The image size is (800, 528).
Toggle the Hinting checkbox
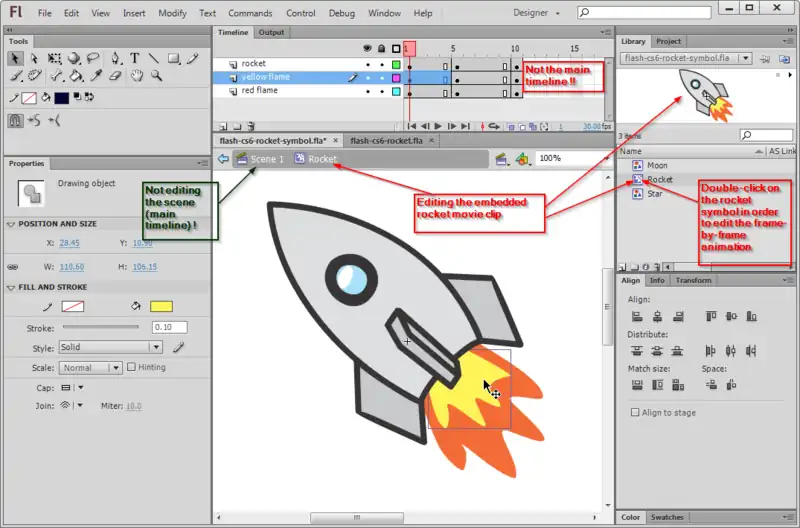point(131,367)
